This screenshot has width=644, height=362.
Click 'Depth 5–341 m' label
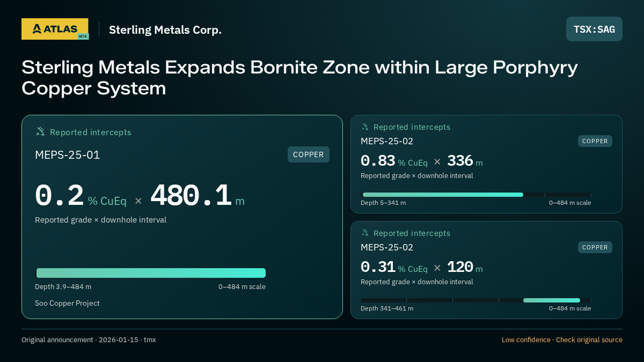(x=383, y=203)
